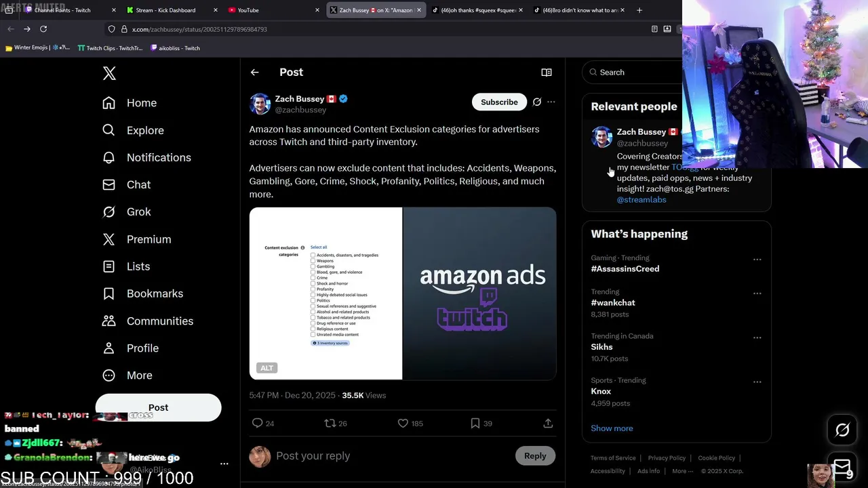This screenshot has width=868, height=488.
Task: Open the Show more trends link
Action: click(x=612, y=428)
